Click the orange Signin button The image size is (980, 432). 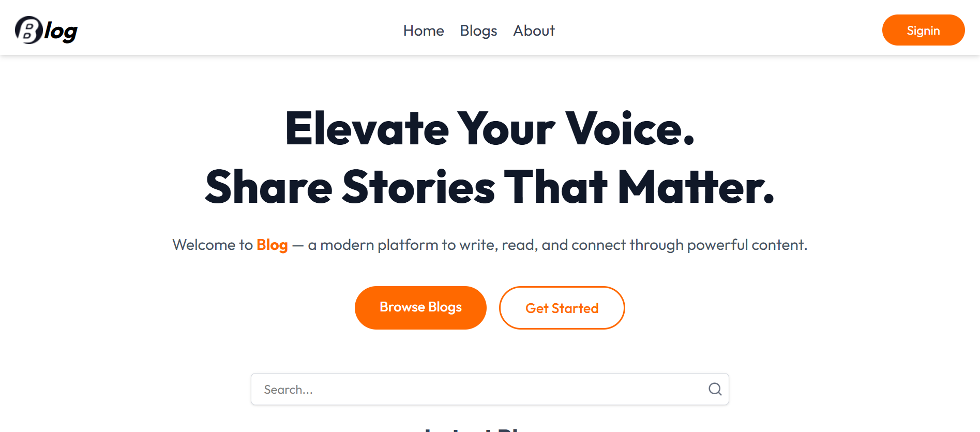coord(923,30)
